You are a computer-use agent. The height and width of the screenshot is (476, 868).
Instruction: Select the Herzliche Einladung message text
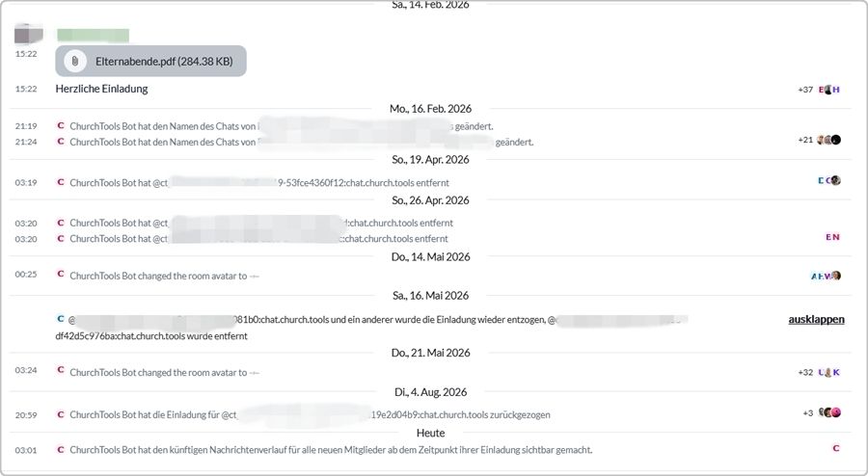click(x=102, y=89)
